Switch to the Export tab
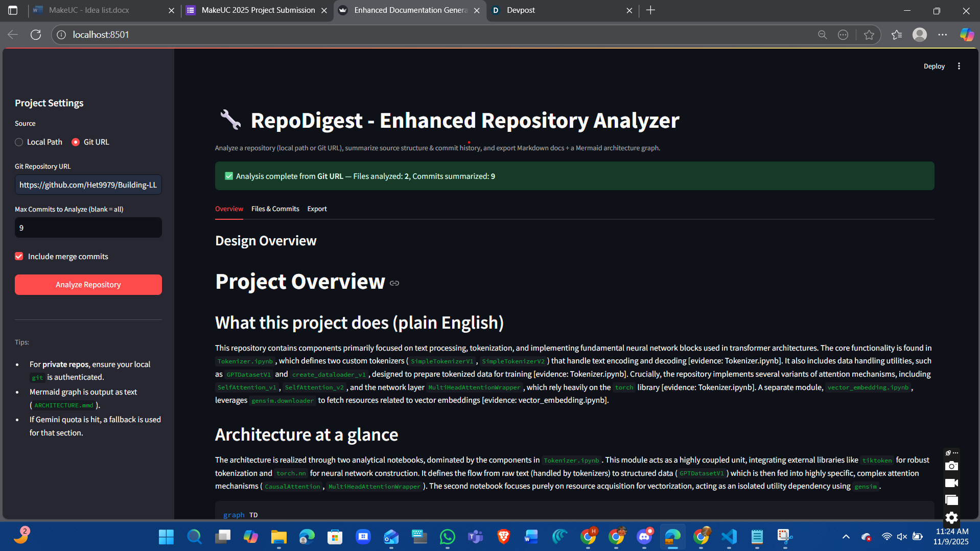980x551 pixels. 317,209
